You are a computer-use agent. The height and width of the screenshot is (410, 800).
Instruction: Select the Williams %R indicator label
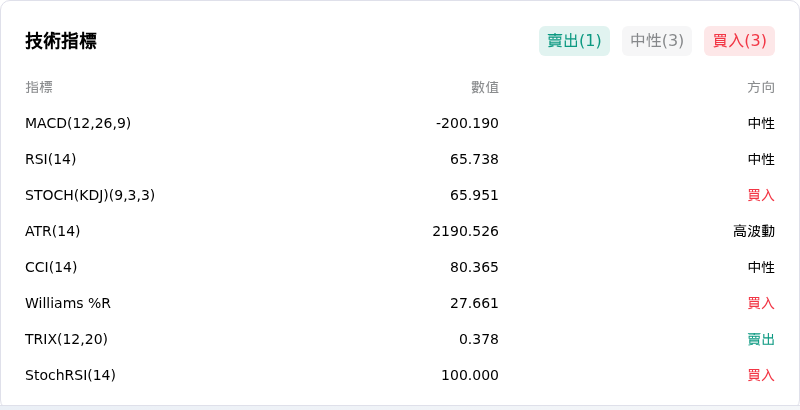coord(68,303)
